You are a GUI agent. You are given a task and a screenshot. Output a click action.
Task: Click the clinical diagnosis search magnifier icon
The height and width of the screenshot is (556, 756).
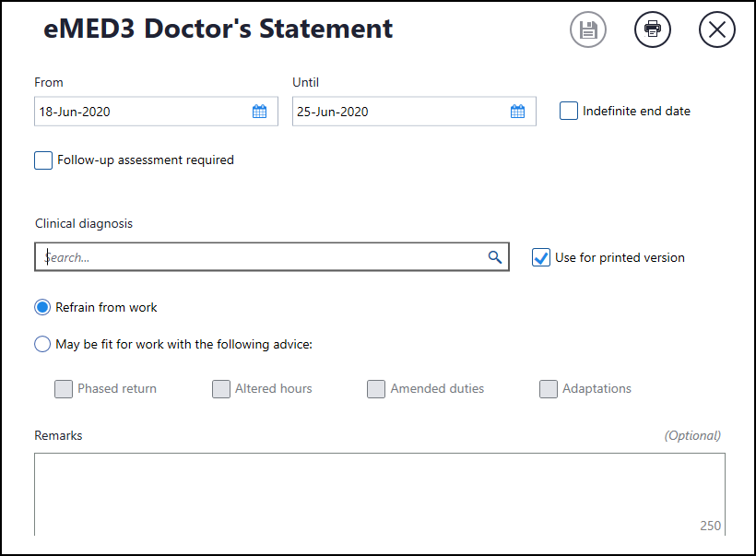click(x=495, y=257)
